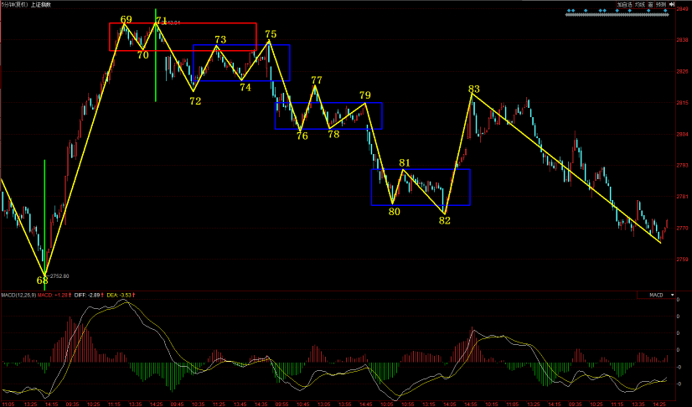The width and height of the screenshot is (692, 407).
Task: Open the MACD indicator selector box
Action: tap(656, 295)
